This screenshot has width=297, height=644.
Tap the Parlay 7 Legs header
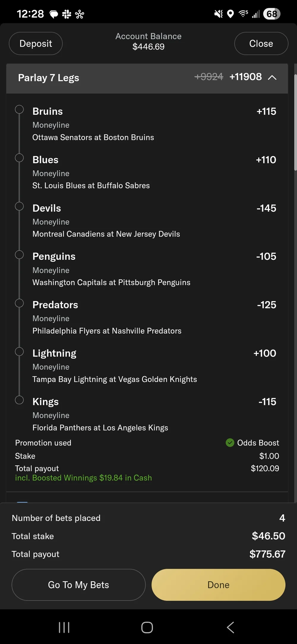49,78
